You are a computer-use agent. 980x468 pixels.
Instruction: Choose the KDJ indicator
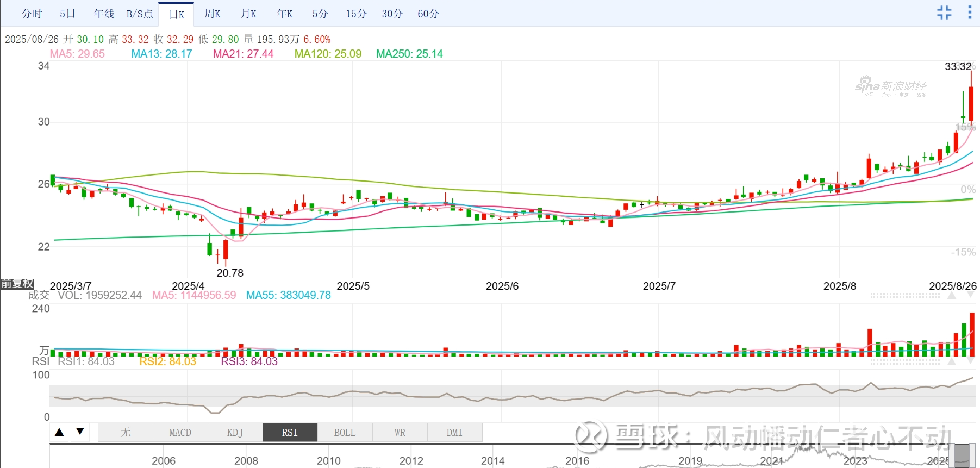pyautogui.click(x=235, y=433)
